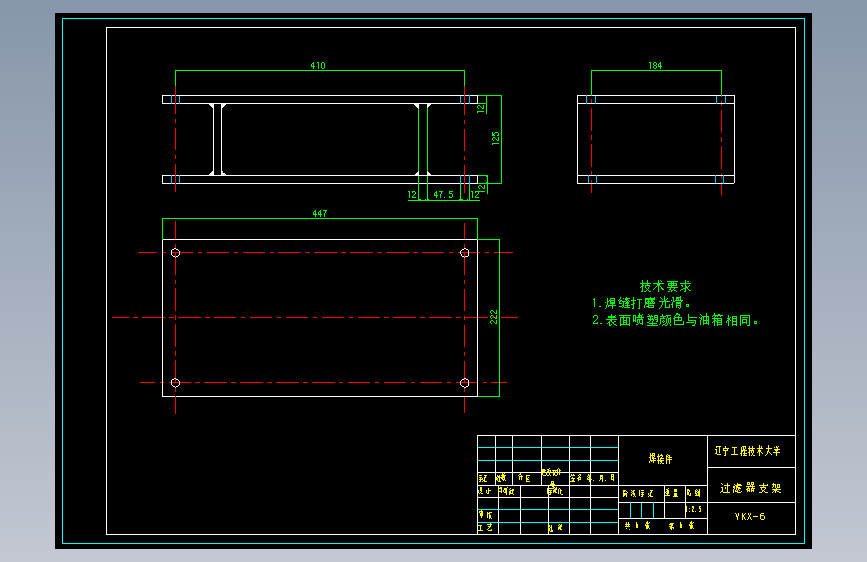Click the top-right mounting hole circle

tap(464, 253)
